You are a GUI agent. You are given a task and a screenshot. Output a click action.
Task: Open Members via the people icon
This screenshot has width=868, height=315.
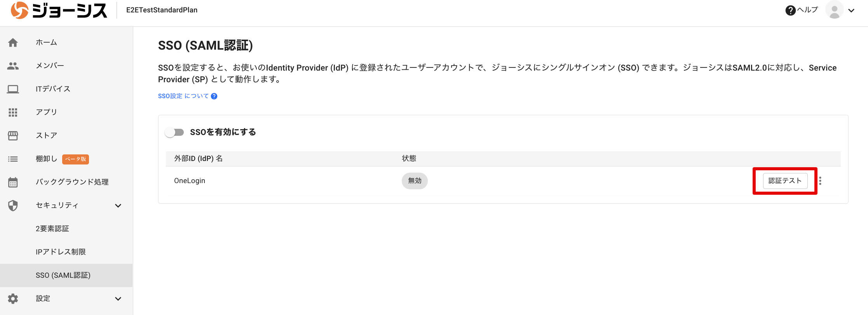[13, 66]
